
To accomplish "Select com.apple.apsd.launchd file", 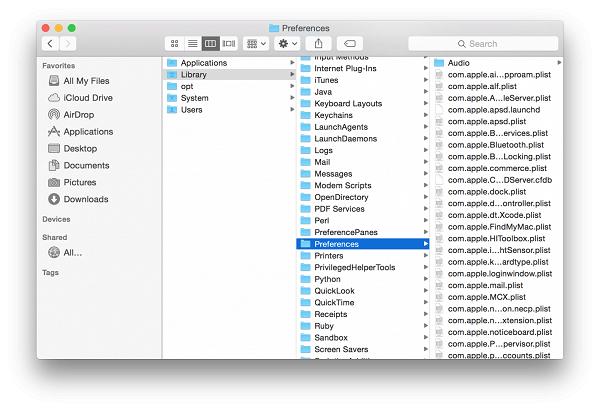I will [x=497, y=110].
